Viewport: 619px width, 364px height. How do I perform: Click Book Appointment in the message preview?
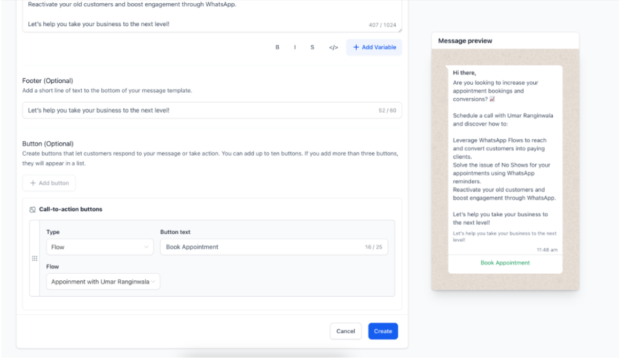[x=505, y=263]
